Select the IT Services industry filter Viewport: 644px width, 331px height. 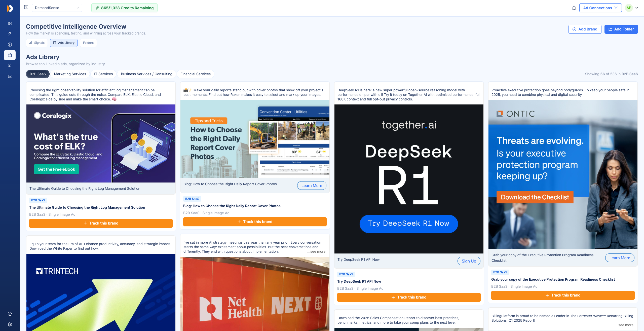click(x=103, y=74)
